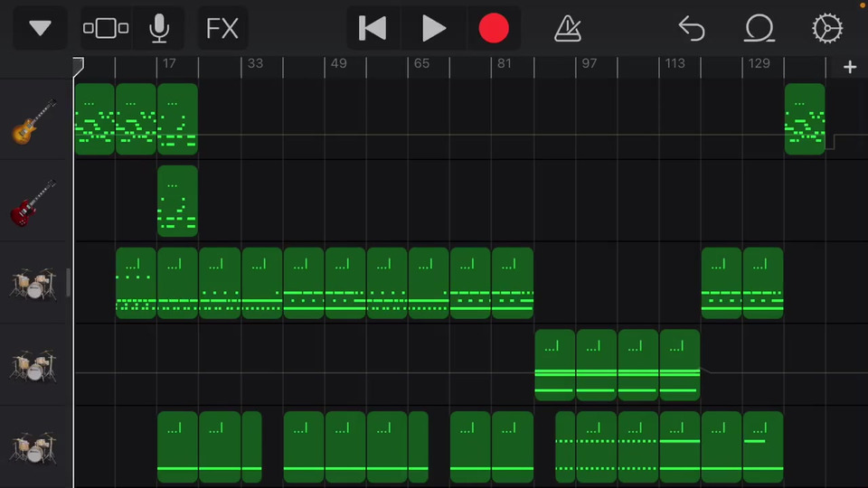Click bar 113 on the ruler
Screen dimensions: 868x488
click(x=675, y=63)
